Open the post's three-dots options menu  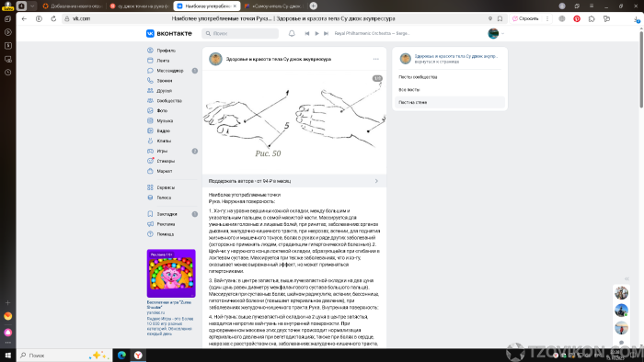click(375, 59)
